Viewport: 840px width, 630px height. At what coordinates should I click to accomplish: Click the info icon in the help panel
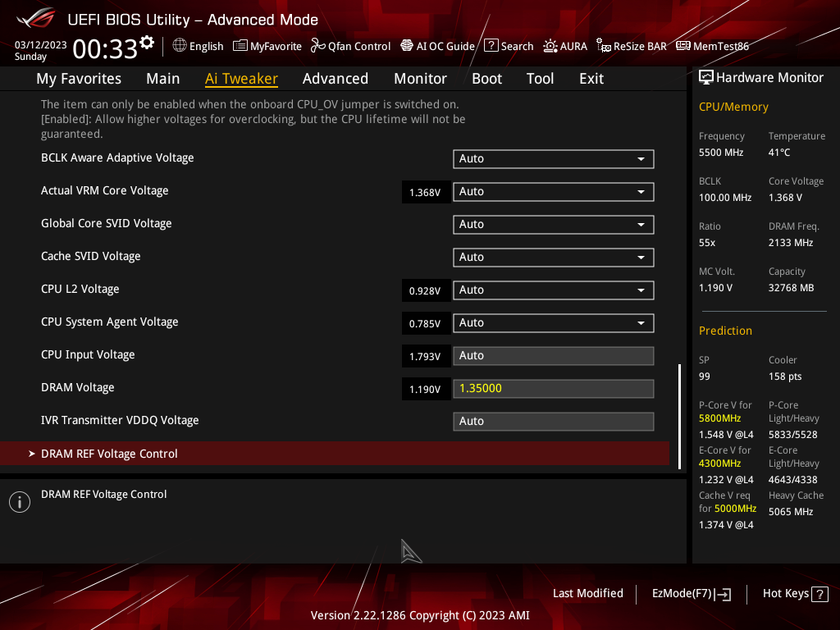click(x=20, y=502)
